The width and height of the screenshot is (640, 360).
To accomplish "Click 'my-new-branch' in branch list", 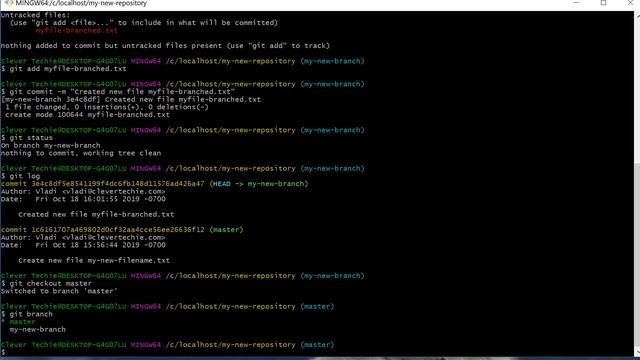I will click(38, 330).
